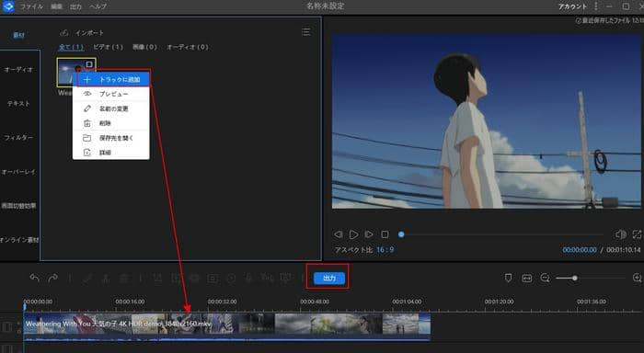The height and width of the screenshot is (353, 644).
Task: Click the アカウント button in the title bar
Action: 572,6
